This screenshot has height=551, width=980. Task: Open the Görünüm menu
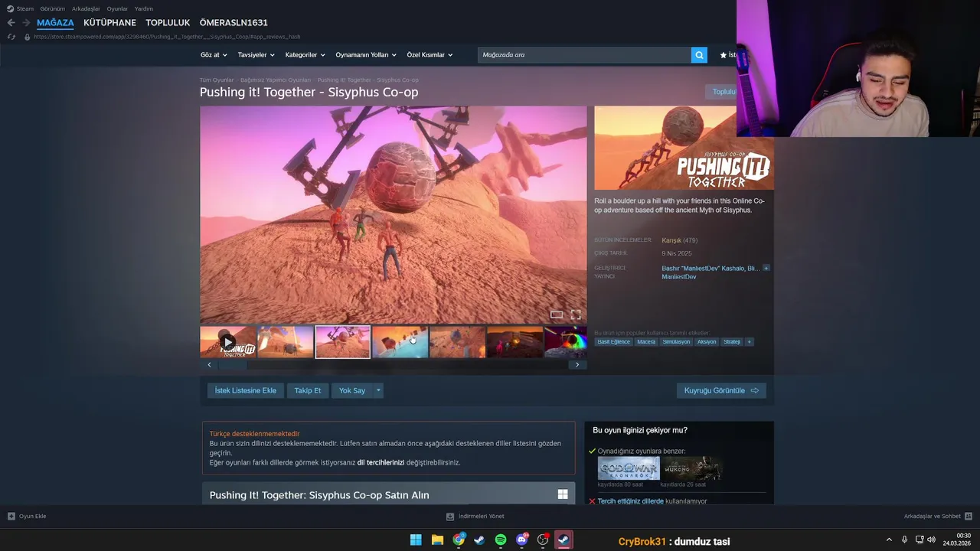click(53, 8)
